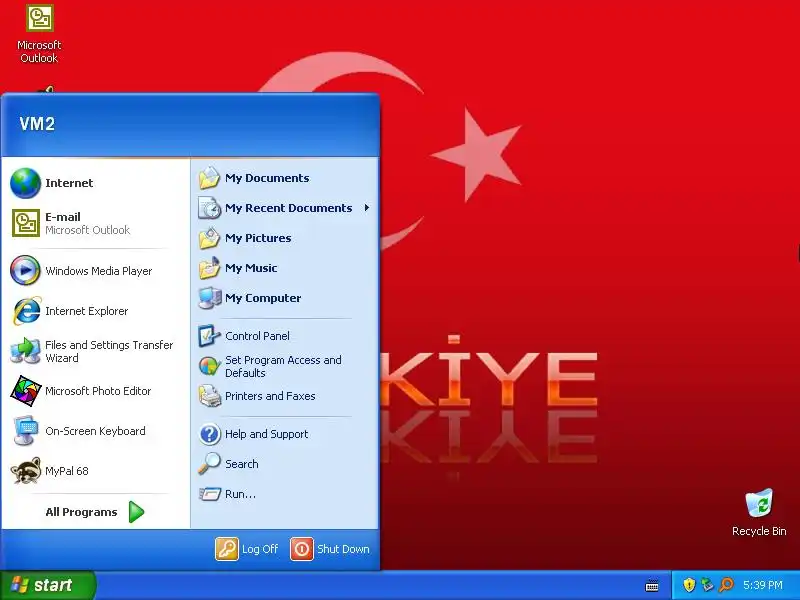Screen dimensions: 800x600
Task: Click the Run icon
Action: tap(209, 494)
